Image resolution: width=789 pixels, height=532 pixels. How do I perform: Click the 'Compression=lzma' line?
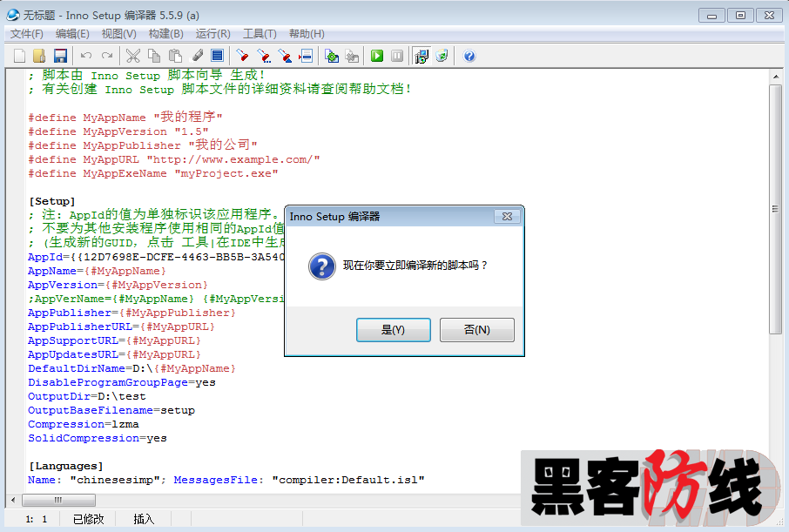(x=83, y=424)
